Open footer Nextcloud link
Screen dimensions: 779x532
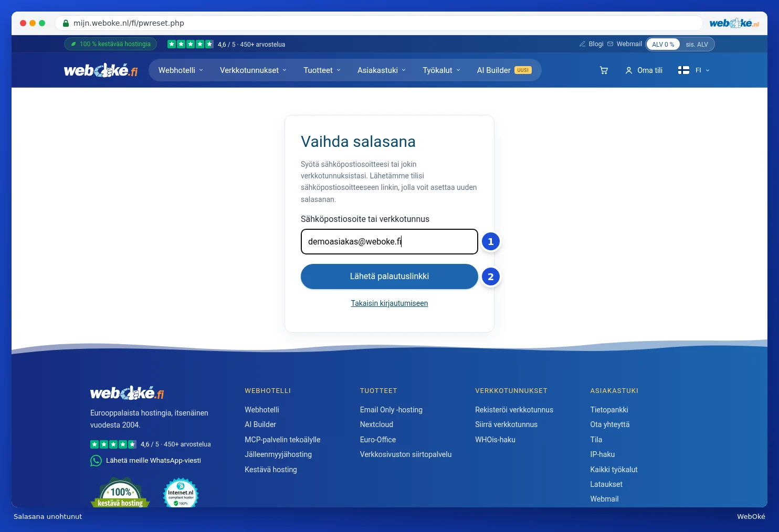[376, 424]
